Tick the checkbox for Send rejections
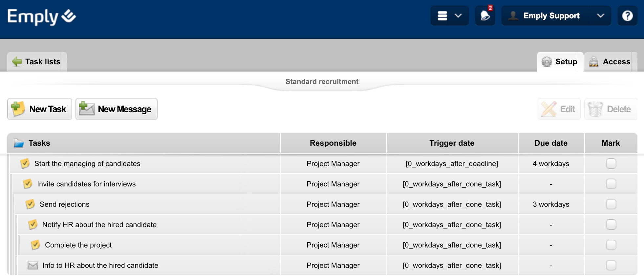This screenshot has height=279, width=644. pos(611,204)
